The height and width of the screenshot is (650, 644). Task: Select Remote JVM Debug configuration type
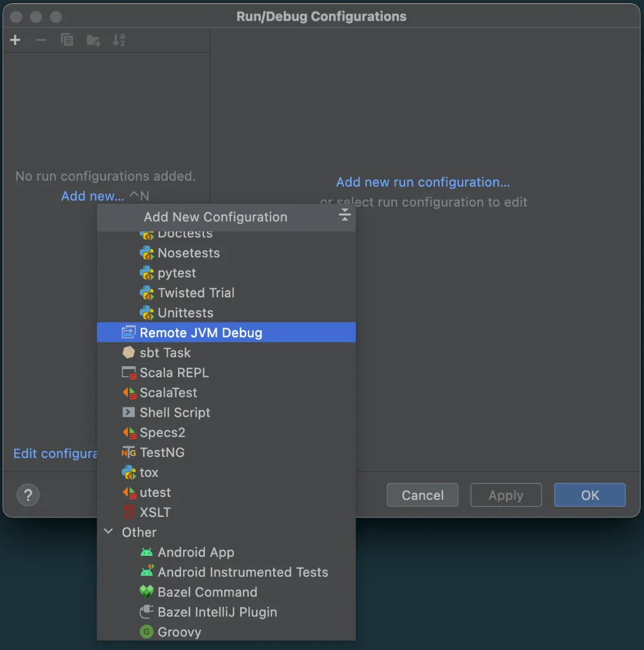click(201, 333)
